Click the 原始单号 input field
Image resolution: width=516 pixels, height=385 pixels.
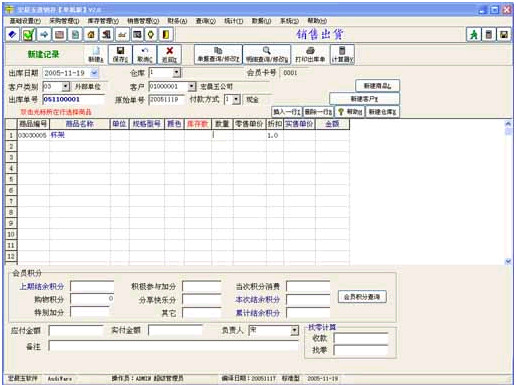pyautogui.click(x=166, y=99)
